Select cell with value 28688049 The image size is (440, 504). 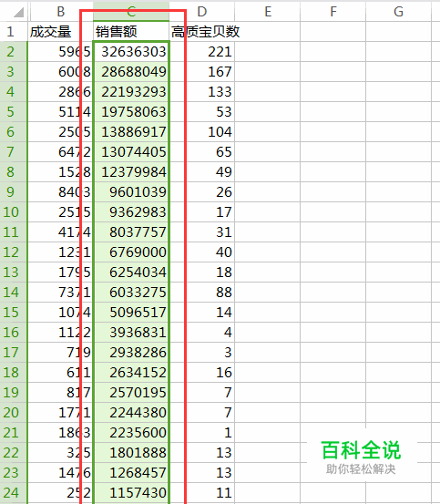click(131, 71)
